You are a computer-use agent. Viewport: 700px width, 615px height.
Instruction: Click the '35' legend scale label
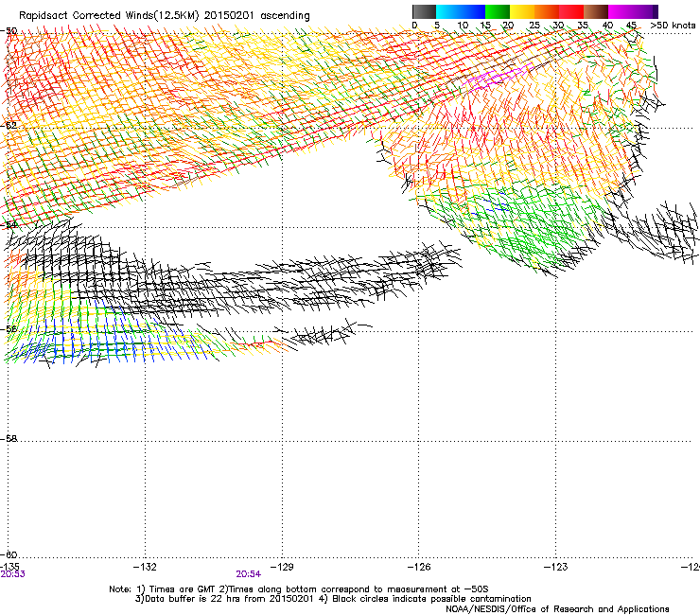[583, 25]
